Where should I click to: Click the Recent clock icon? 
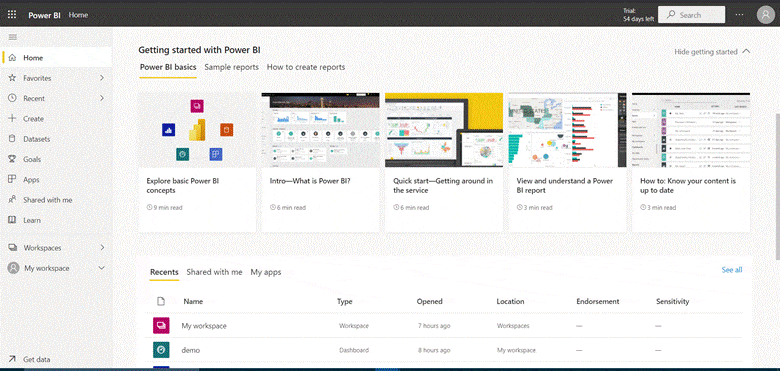12,98
